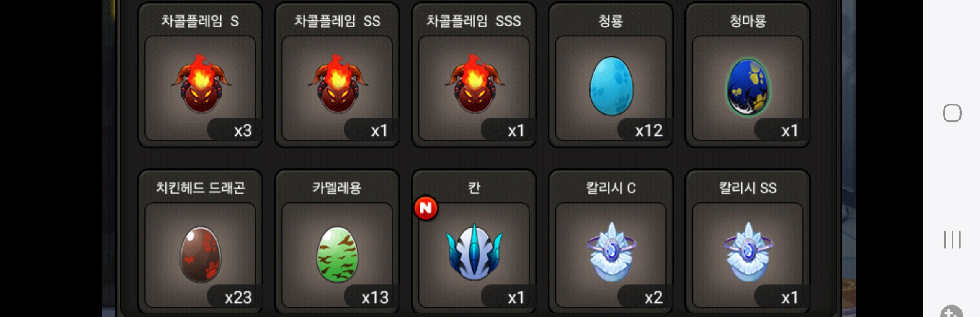
Task: Tap the gray plus circle icon
Action: point(952,312)
